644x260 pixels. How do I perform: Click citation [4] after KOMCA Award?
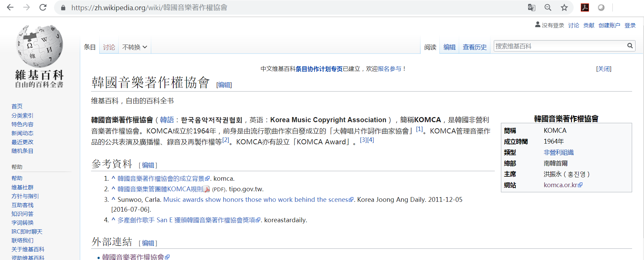pos(370,140)
